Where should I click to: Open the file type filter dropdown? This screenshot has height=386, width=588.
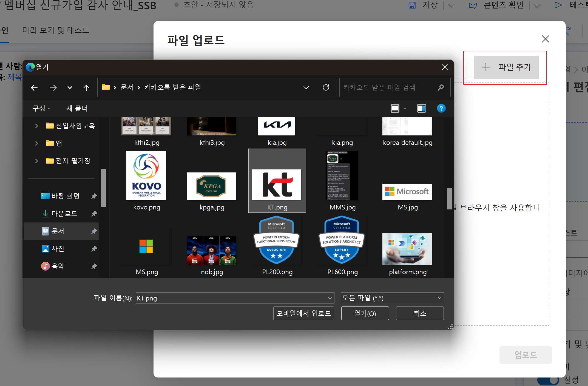392,298
